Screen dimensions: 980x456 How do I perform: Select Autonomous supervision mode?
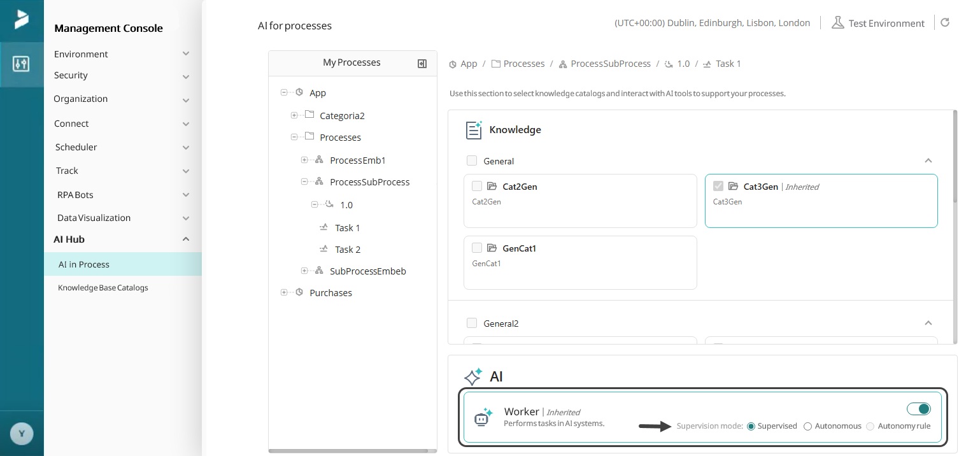pyautogui.click(x=808, y=426)
